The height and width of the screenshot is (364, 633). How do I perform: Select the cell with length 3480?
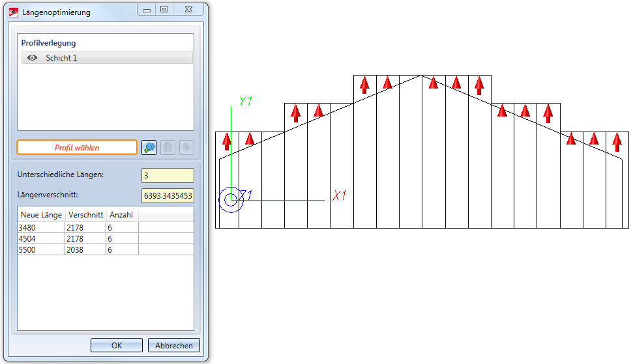[x=41, y=228]
